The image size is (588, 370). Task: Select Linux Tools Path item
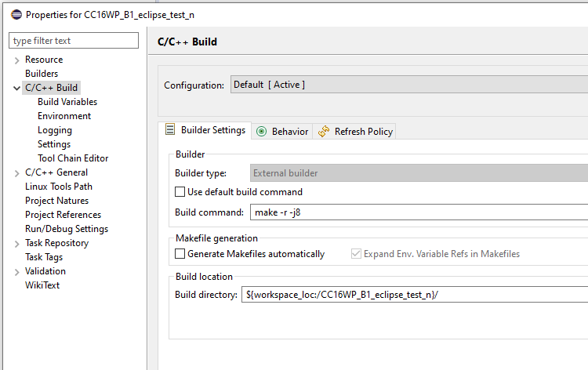point(59,187)
